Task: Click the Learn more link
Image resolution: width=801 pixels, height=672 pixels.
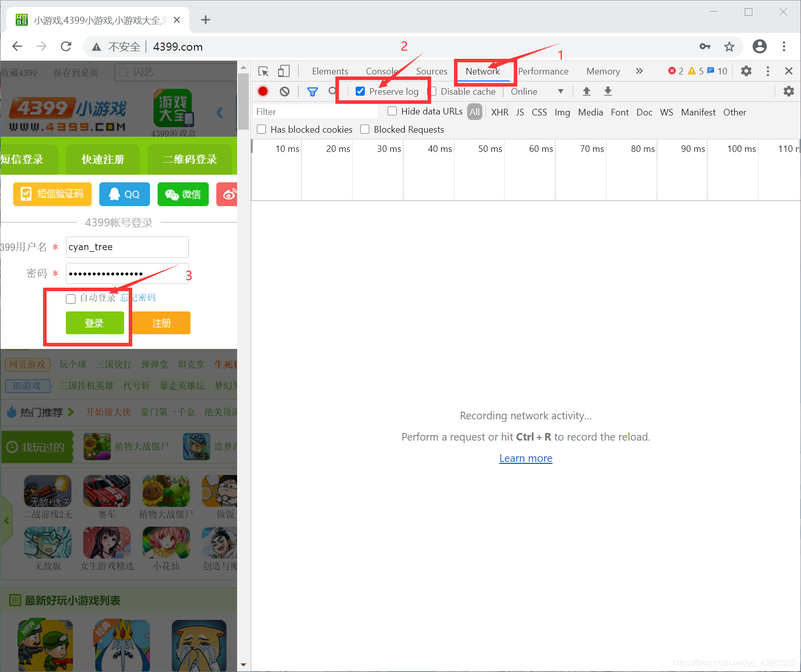Action: 526,458
